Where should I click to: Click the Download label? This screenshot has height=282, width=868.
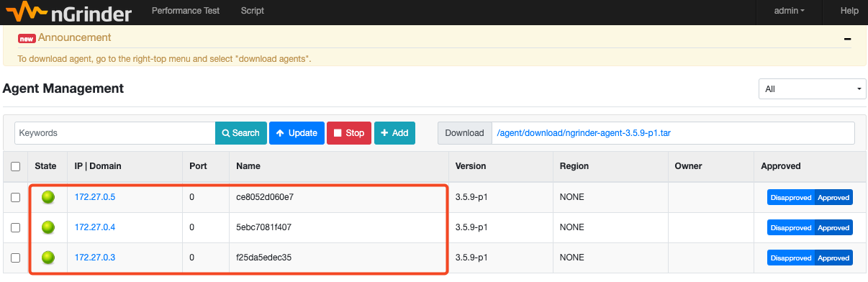[464, 133]
